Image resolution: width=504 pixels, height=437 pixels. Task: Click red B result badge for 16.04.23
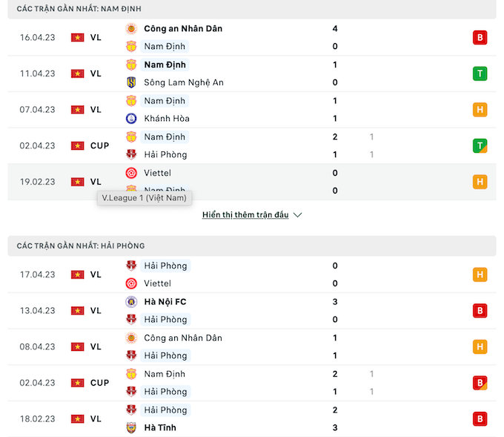(480, 38)
